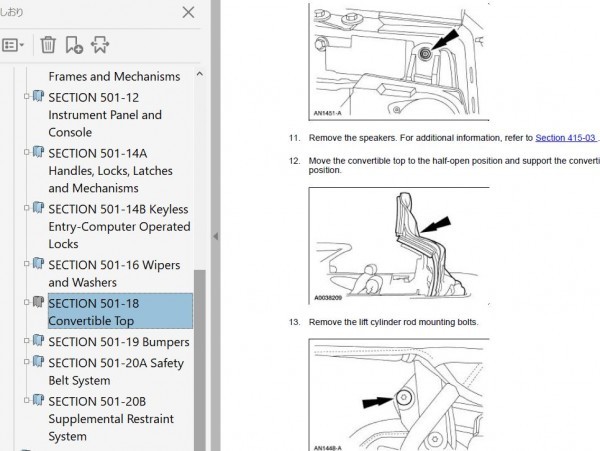
Task: Find the current bookmark icon
Action: pos(100,45)
